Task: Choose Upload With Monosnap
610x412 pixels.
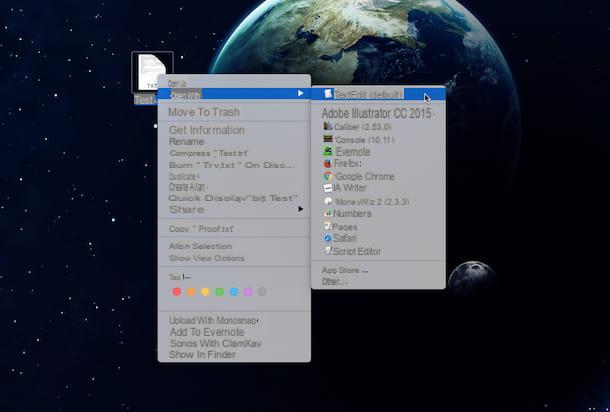Action: pos(214,321)
